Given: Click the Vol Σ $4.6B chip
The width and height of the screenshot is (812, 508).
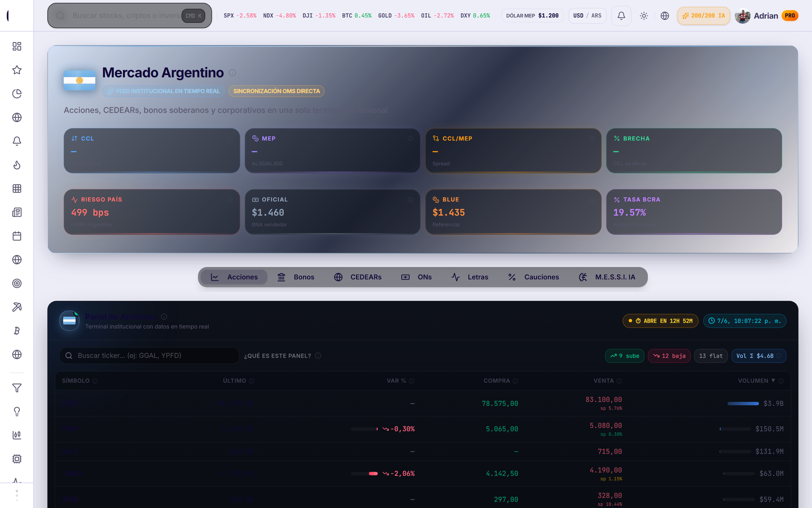Looking at the screenshot, I should (758, 356).
